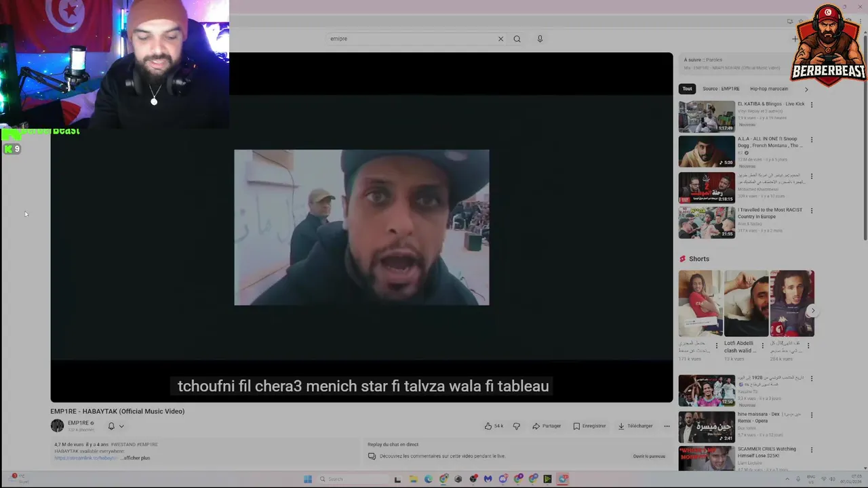Open options menu for hine maissara - Dex Remix
Screen dimensions: 868x488
(811, 415)
